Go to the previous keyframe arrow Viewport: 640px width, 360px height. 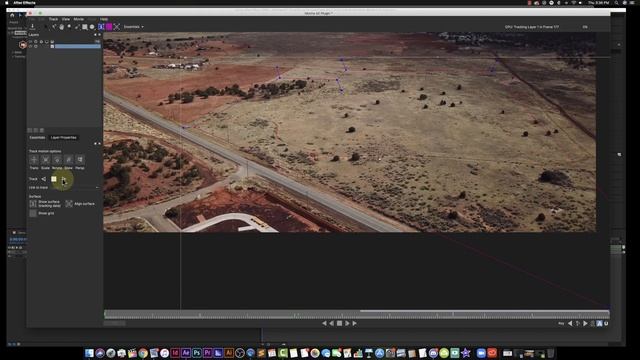point(570,323)
